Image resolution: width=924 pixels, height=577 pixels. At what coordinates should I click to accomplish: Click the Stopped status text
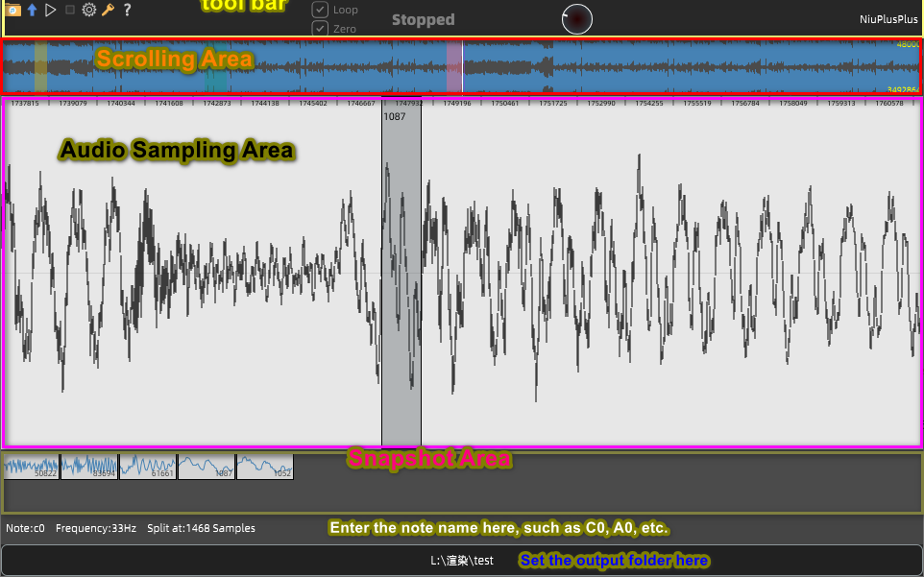tap(424, 19)
